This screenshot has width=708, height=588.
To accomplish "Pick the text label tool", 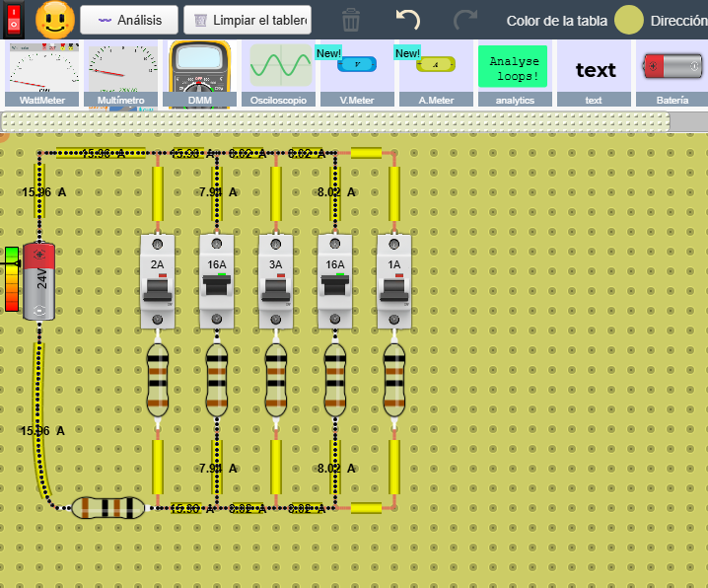I will pyautogui.click(x=594, y=71).
